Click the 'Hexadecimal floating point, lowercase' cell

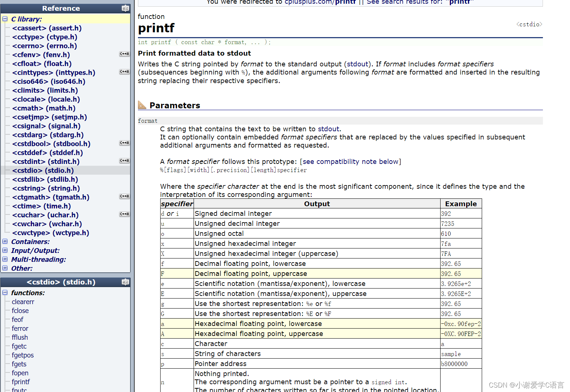(317, 324)
